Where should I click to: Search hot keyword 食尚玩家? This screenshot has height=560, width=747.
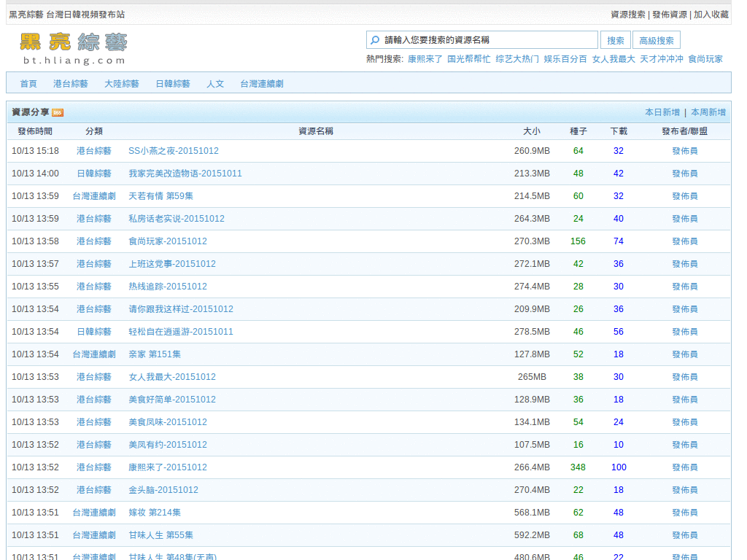[705, 59]
